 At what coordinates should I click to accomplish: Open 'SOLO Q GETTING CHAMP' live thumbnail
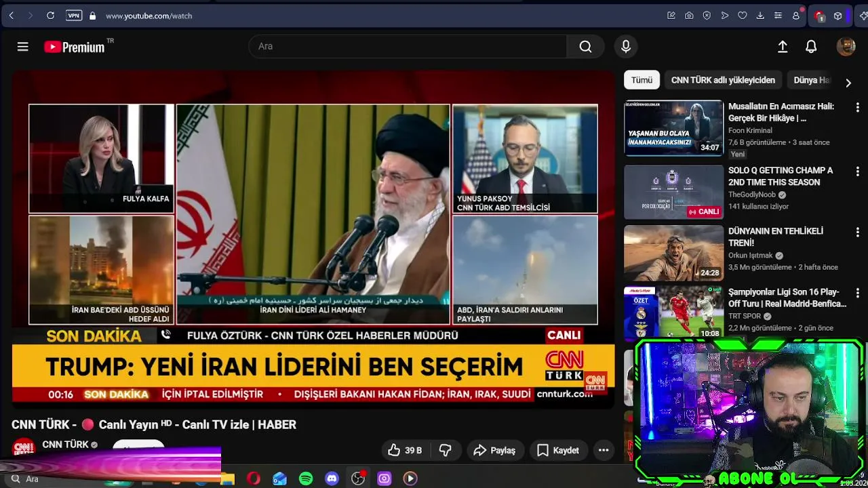click(673, 192)
